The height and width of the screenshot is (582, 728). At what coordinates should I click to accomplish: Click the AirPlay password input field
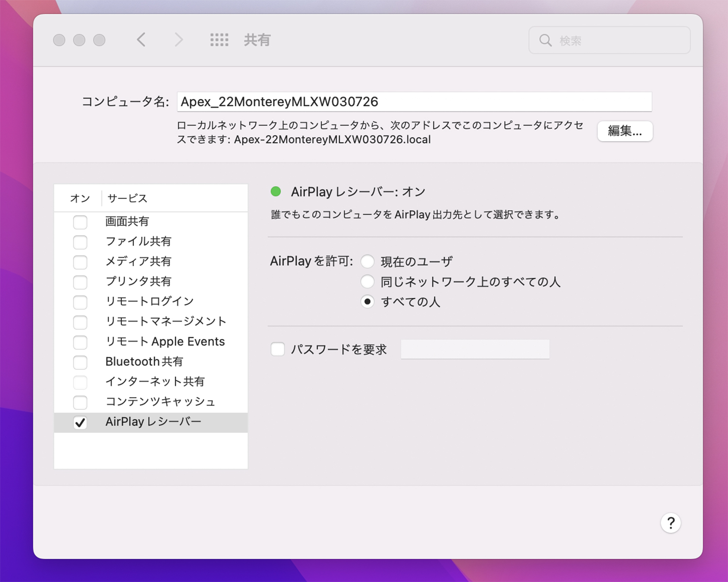pos(475,349)
